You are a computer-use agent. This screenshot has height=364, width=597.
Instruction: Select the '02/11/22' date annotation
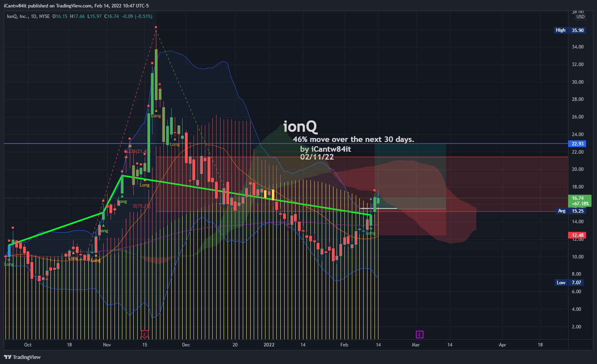click(x=317, y=157)
